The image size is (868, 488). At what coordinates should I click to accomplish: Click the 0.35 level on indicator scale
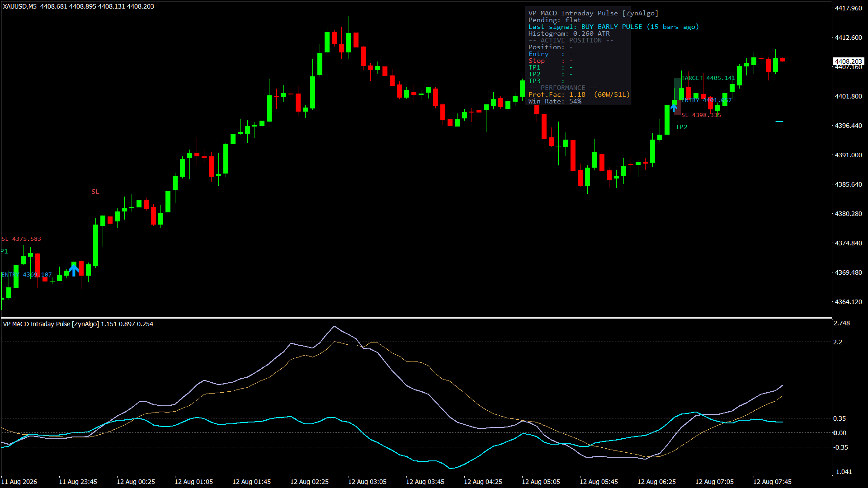pyautogui.click(x=840, y=418)
